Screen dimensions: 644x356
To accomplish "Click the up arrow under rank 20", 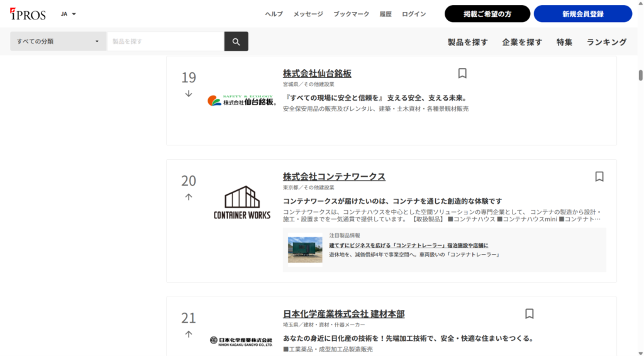I will coord(189,197).
